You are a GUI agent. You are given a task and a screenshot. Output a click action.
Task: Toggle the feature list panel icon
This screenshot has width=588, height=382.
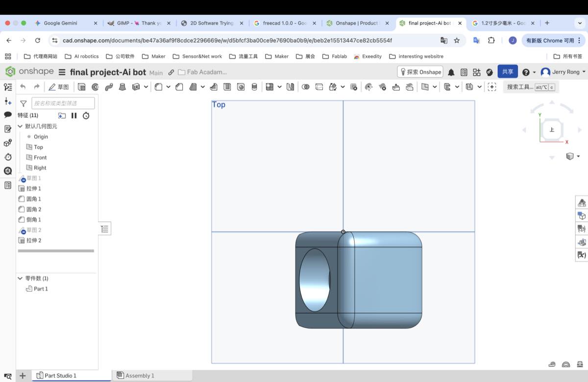[8, 87]
